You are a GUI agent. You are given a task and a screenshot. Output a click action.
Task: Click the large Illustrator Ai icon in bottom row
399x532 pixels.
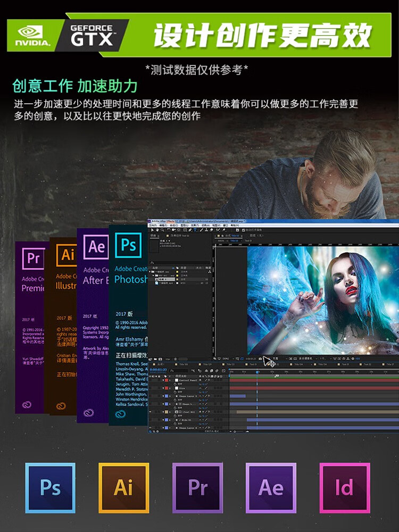coord(123,488)
